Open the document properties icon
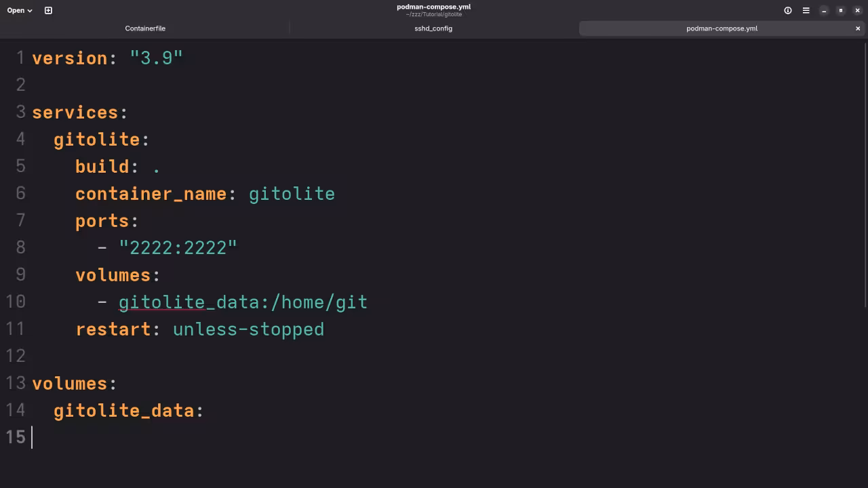 pyautogui.click(x=788, y=10)
